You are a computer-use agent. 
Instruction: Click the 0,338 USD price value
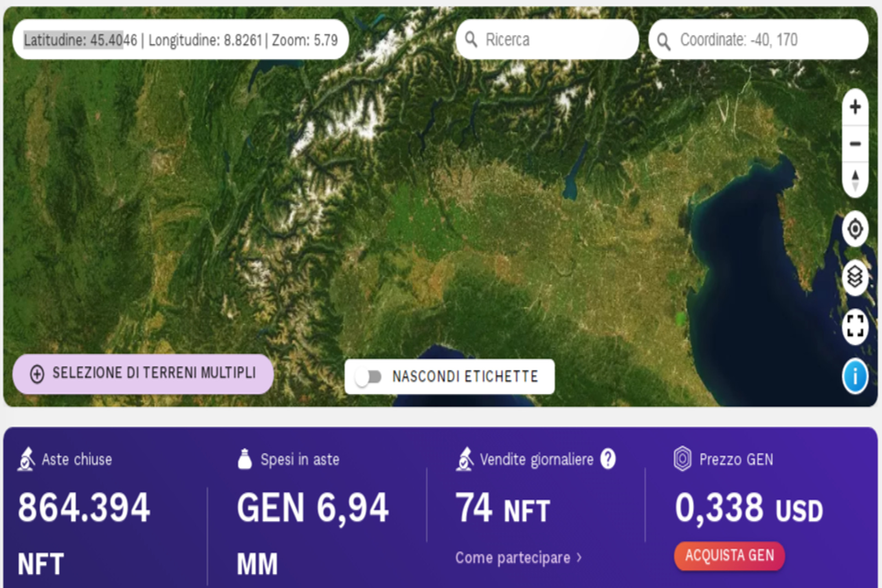[749, 508]
